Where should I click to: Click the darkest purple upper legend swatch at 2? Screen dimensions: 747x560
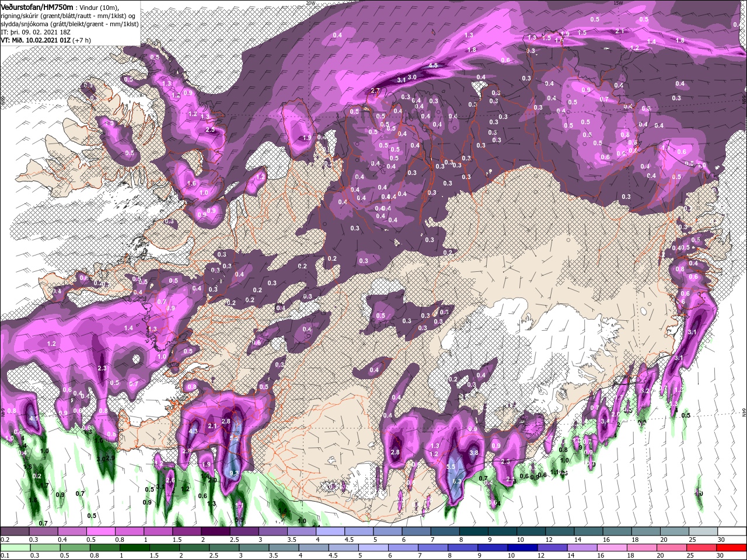215,531
